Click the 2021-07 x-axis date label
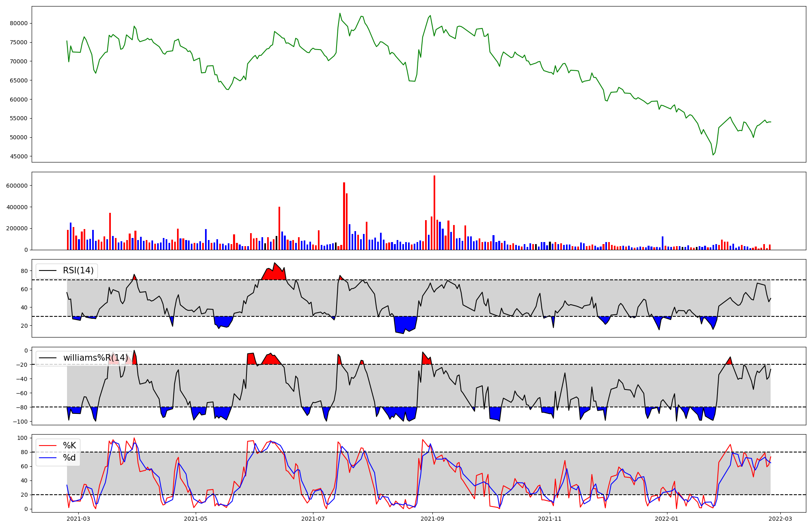The image size is (812, 528). tap(313, 519)
